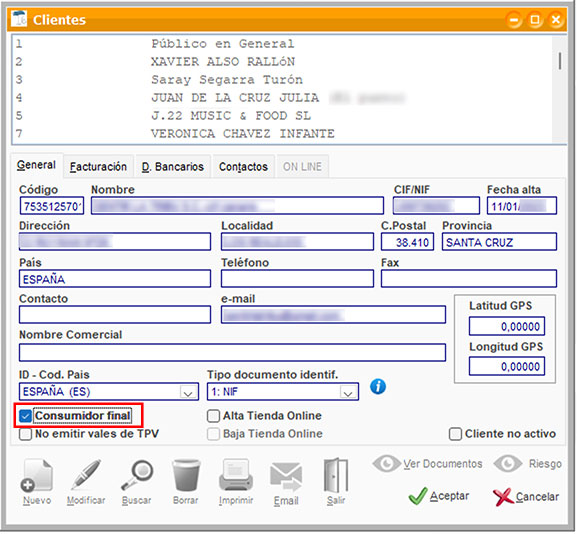Image resolution: width=577 pixels, height=534 pixels.
Task: Check Alta Tienda Online option
Action: [x=213, y=416]
